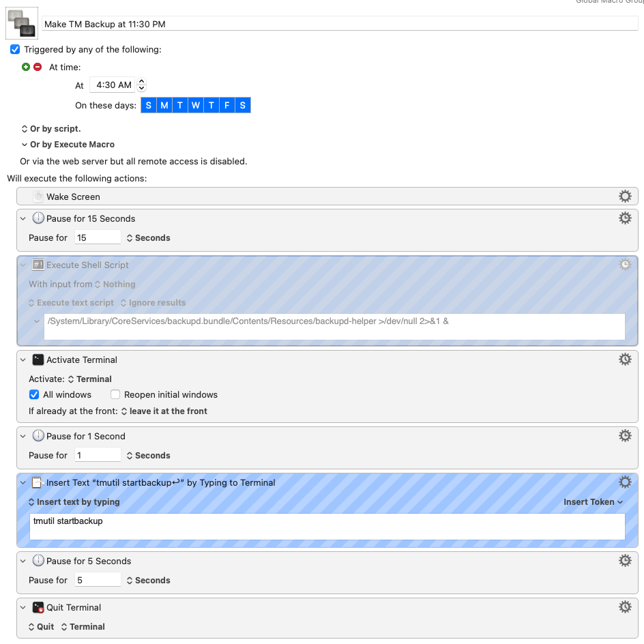This screenshot has height=644, width=644.
Task: Click the green add trigger button
Action: point(26,67)
